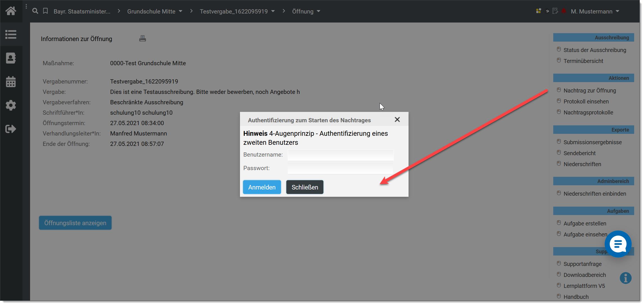Open the settings gear in sidebar
The height and width of the screenshot is (305, 644).
pos(11,105)
